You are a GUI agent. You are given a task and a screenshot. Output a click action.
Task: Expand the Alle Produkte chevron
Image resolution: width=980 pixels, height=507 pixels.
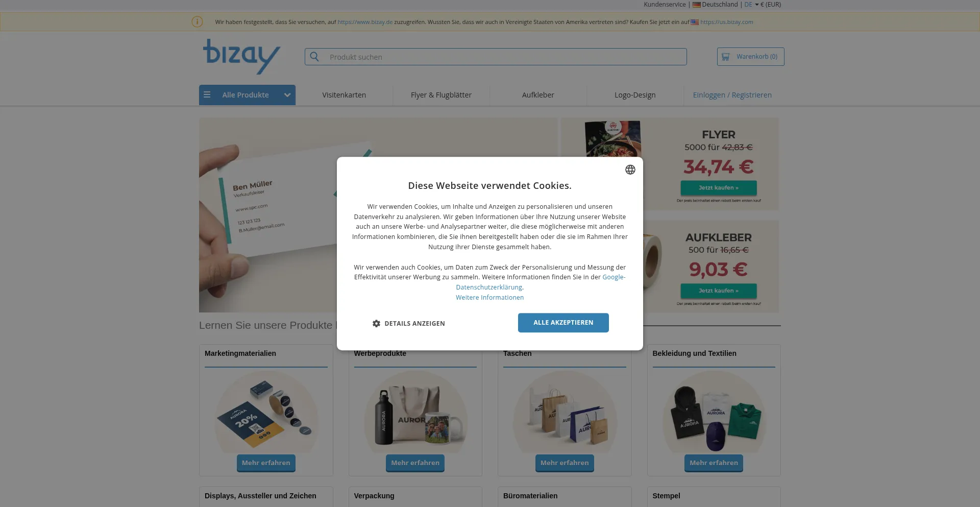click(x=287, y=95)
